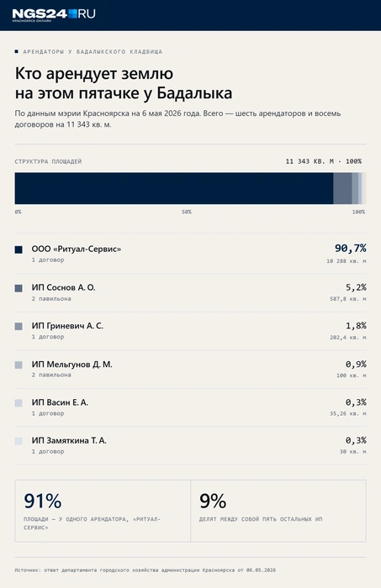The image size is (381, 588).
Task: Click the blue square in NGS24 logo
Action: pyautogui.click(x=72, y=13)
